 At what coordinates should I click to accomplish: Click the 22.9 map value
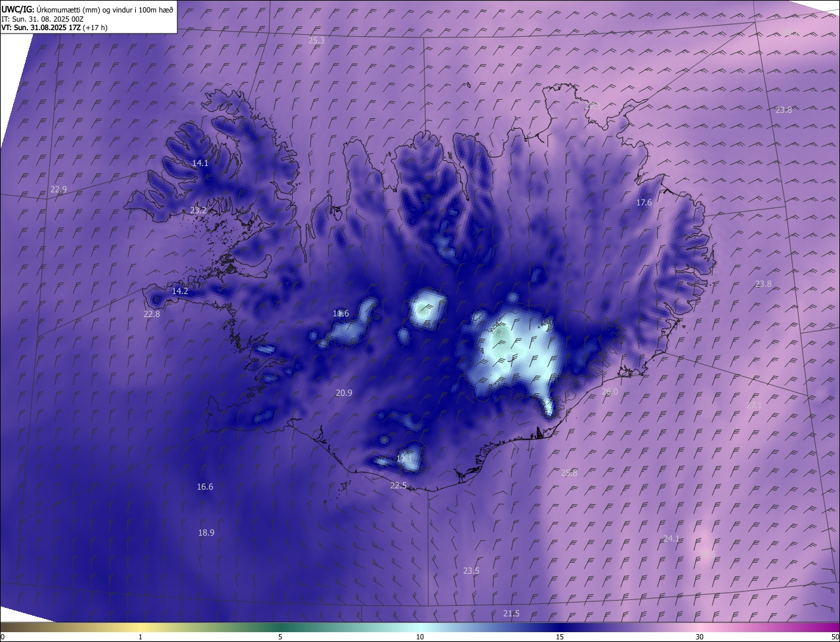[x=58, y=190]
